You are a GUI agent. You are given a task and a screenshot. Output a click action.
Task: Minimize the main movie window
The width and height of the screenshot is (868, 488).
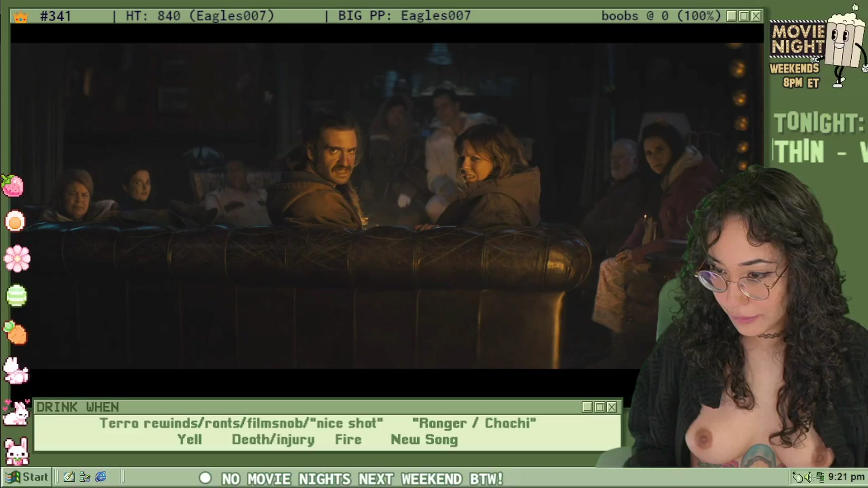(x=732, y=17)
